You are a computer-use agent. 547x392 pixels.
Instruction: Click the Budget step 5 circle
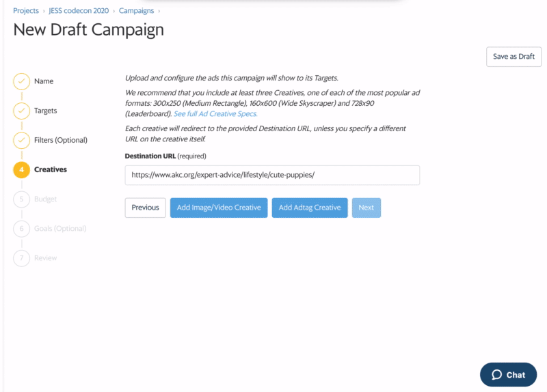22,199
